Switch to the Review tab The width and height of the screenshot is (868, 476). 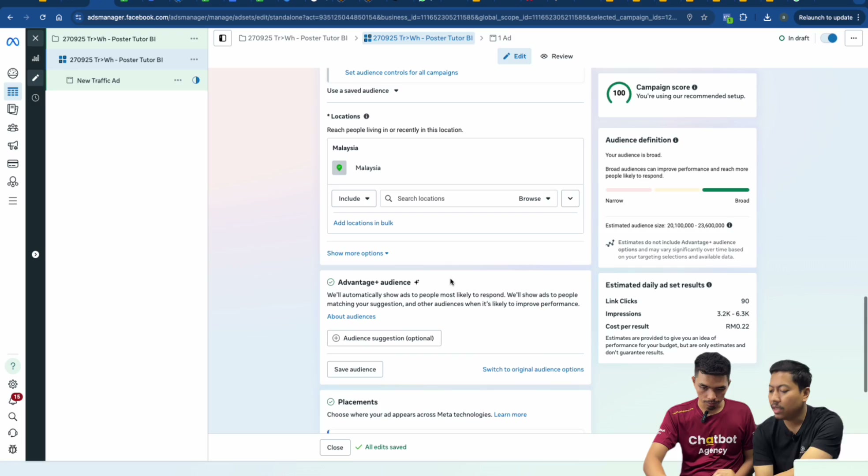[557, 56]
